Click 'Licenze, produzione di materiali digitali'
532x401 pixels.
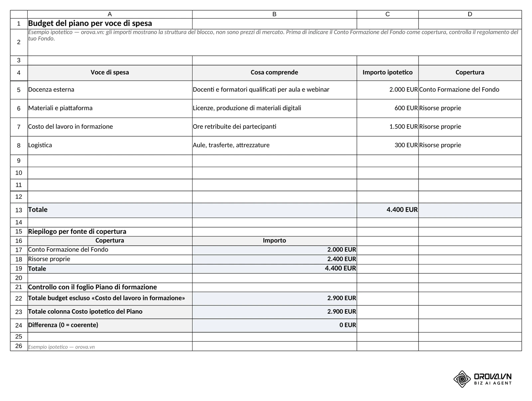point(247,108)
